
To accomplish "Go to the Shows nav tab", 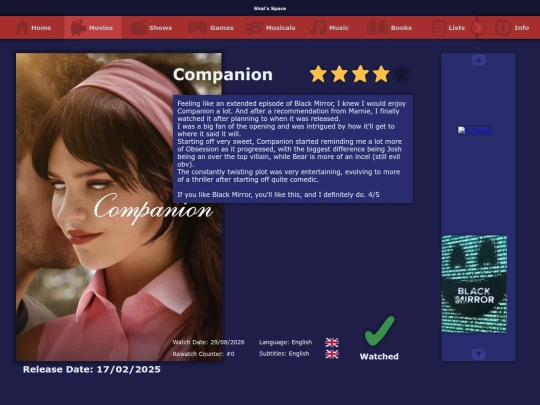I will [x=151, y=28].
